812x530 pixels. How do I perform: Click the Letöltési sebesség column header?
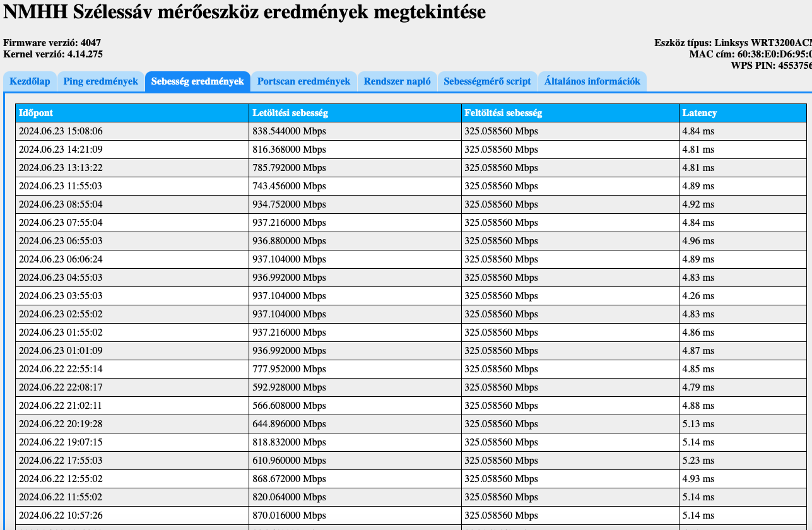pyautogui.click(x=355, y=113)
